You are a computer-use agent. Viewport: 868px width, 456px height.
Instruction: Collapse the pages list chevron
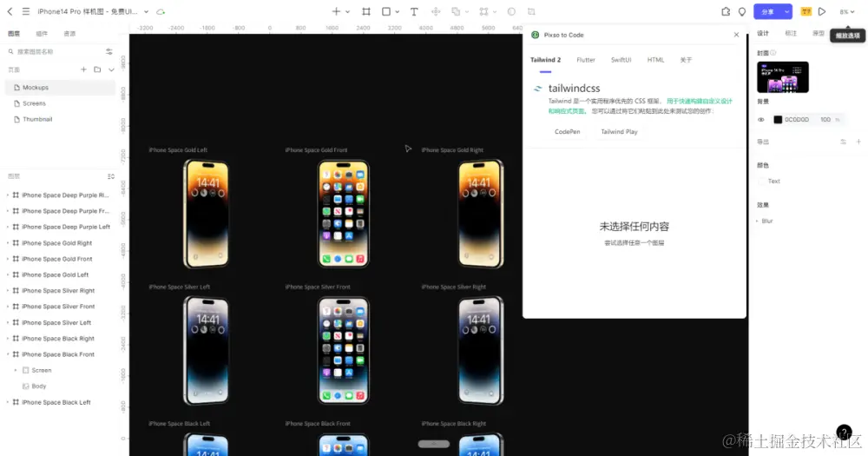point(111,69)
